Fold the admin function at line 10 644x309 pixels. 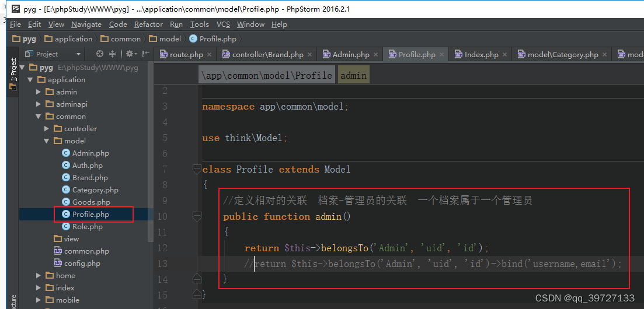pos(197,216)
